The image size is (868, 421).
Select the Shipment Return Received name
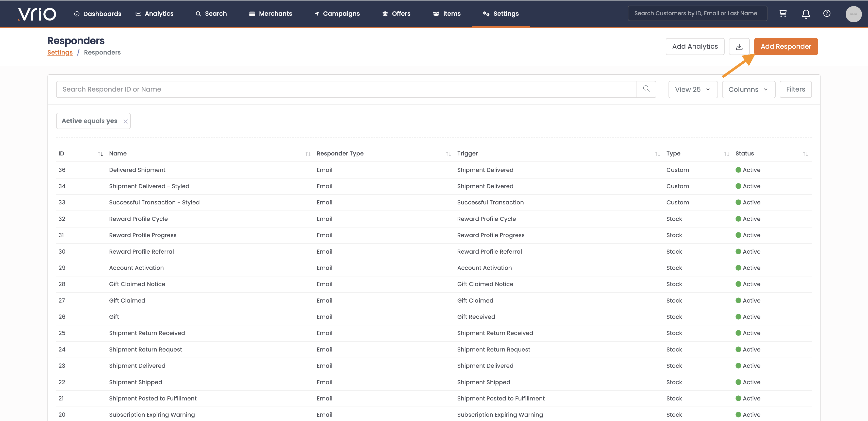coord(147,333)
